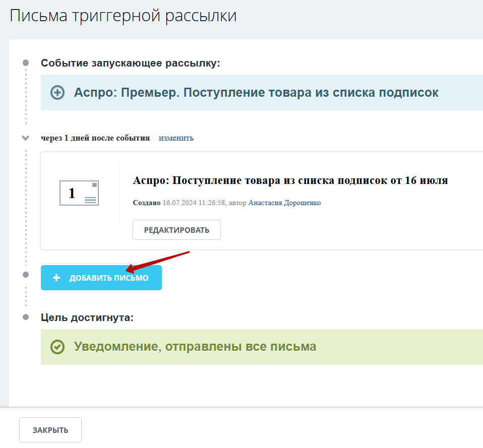Open the author link Анастасия Дорошенко
This screenshot has height=448, width=483.
coord(284,203)
